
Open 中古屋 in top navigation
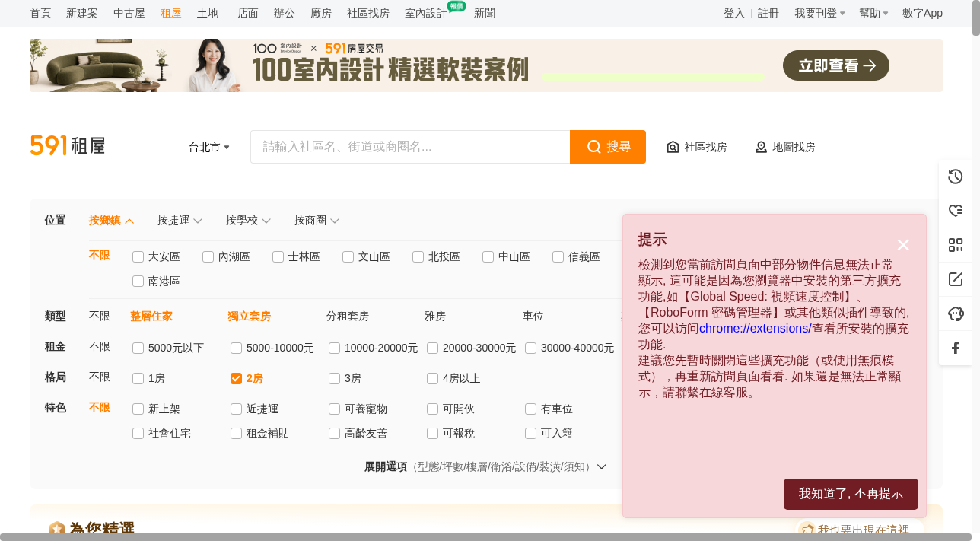pyautogui.click(x=129, y=13)
